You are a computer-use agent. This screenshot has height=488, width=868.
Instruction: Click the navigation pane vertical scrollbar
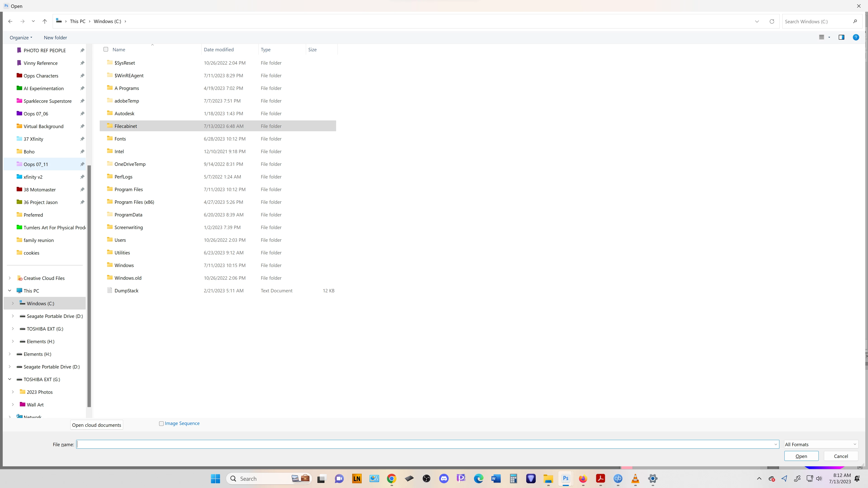coord(89,286)
